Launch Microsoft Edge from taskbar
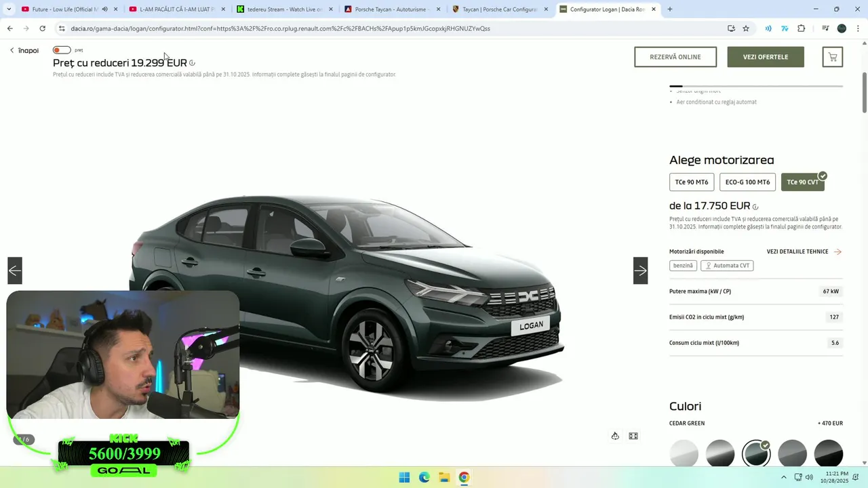The image size is (868, 488). tap(425, 477)
